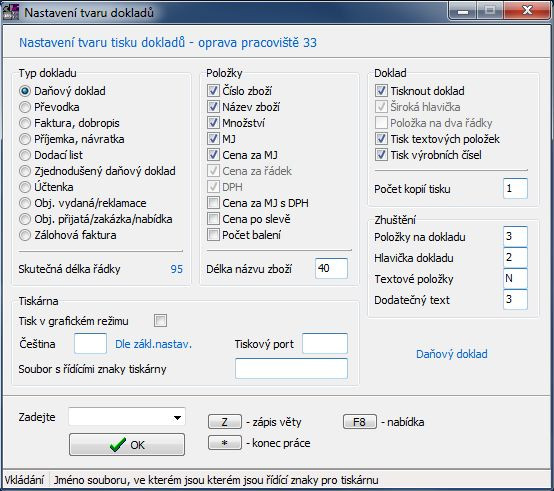Click the Dodatečný text value field
This screenshot has height=491, width=554.
point(515,300)
